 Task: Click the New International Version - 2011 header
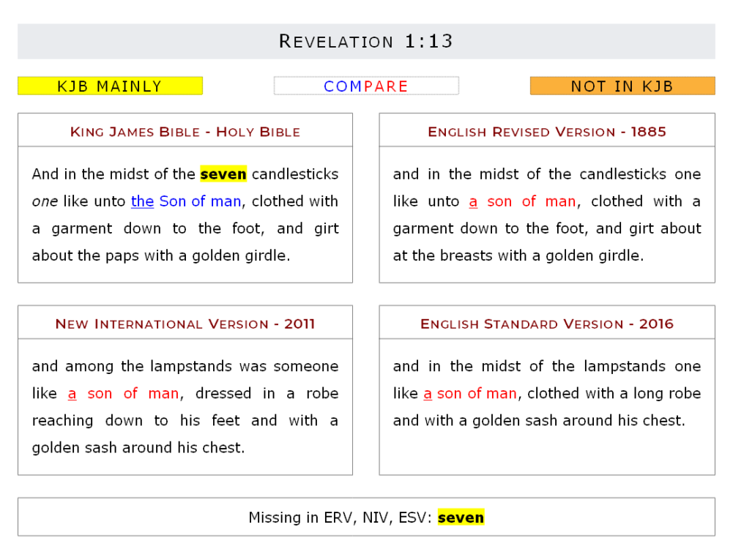pos(185,324)
